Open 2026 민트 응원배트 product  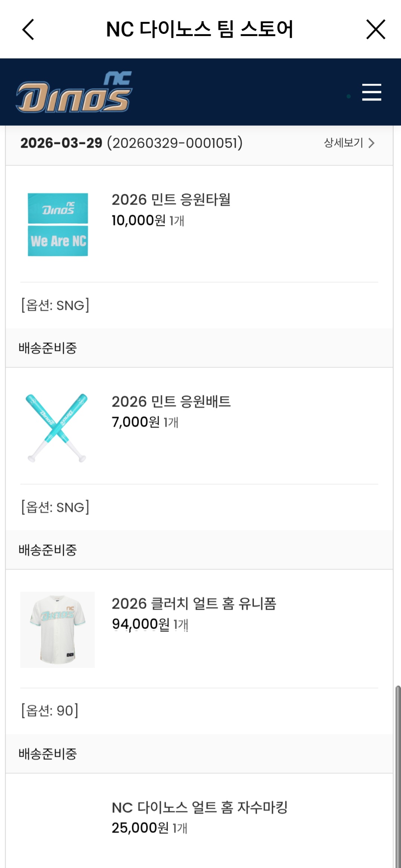pos(171,402)
